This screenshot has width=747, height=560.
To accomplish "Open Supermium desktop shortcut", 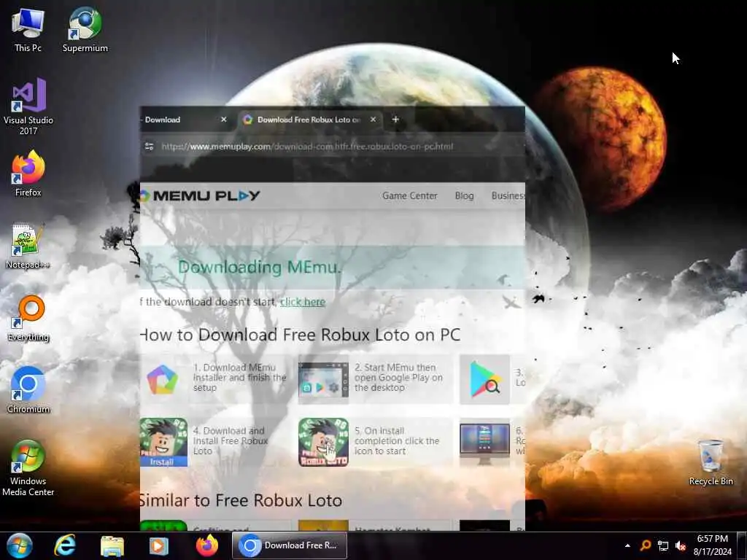I will (85, 29).
